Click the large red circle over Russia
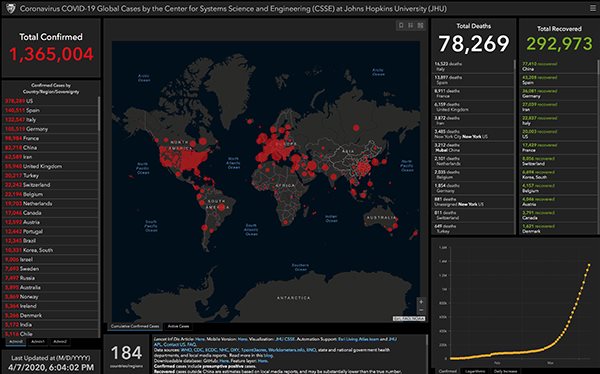This screenshot has width=600, height=374. (x=356, y=128)
